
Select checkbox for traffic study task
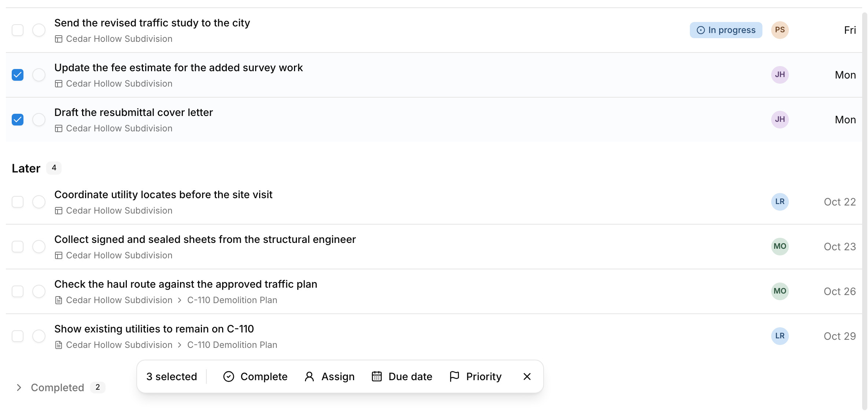(18, 30)
